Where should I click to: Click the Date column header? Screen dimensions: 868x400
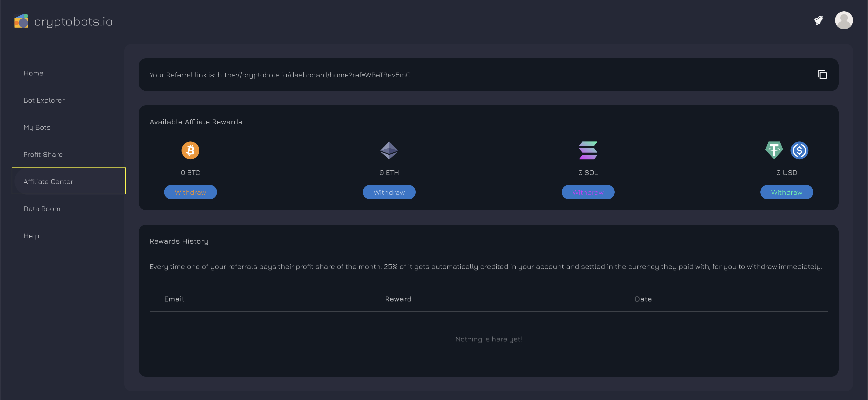coord(643,299)
